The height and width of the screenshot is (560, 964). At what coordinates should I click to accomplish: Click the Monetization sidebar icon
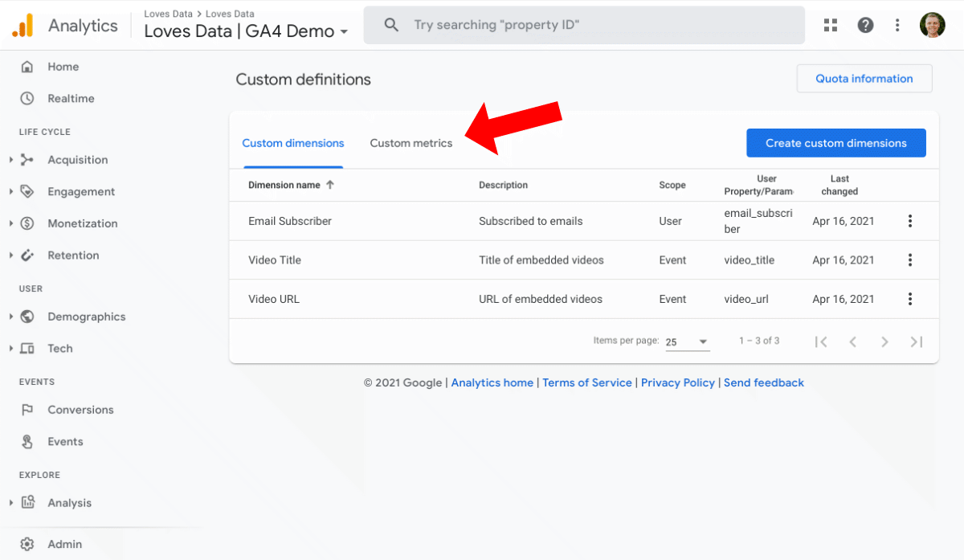coord(27,223)
